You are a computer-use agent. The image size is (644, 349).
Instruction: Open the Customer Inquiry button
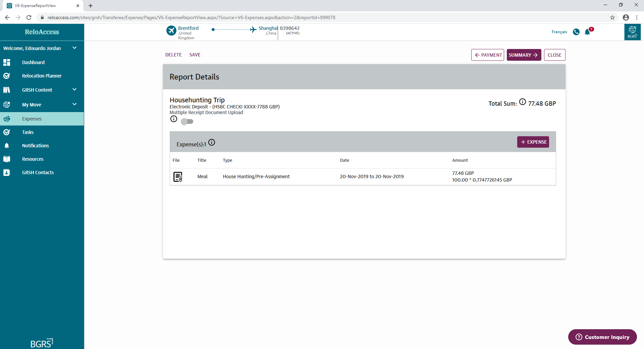602,337
